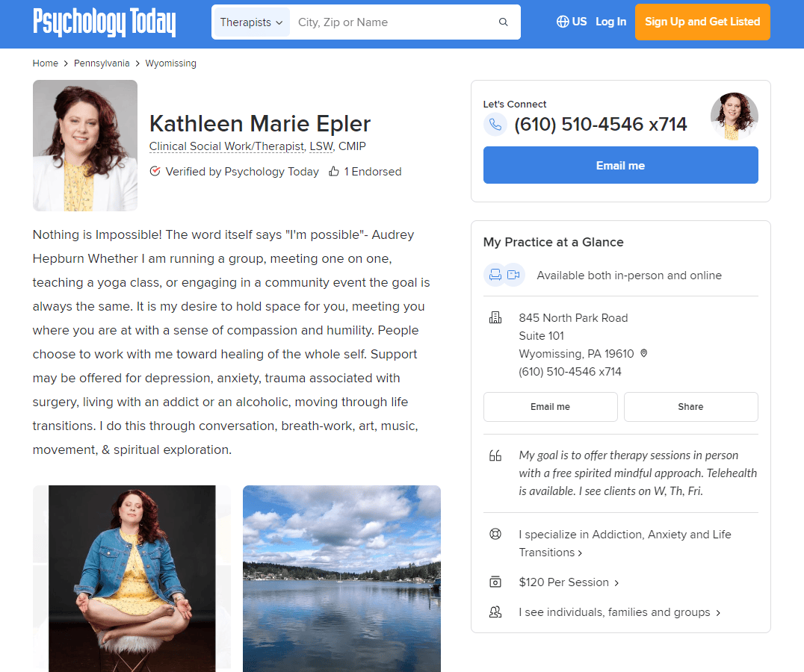Click Sign Up and Get Listed button

point(702,22)
